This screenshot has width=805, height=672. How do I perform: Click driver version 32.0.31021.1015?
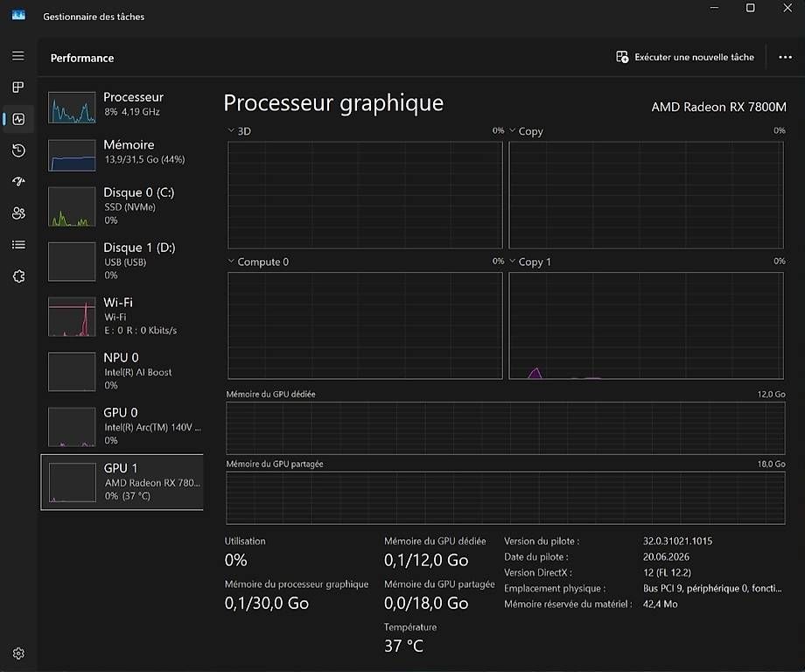click(x=677, y=541)
